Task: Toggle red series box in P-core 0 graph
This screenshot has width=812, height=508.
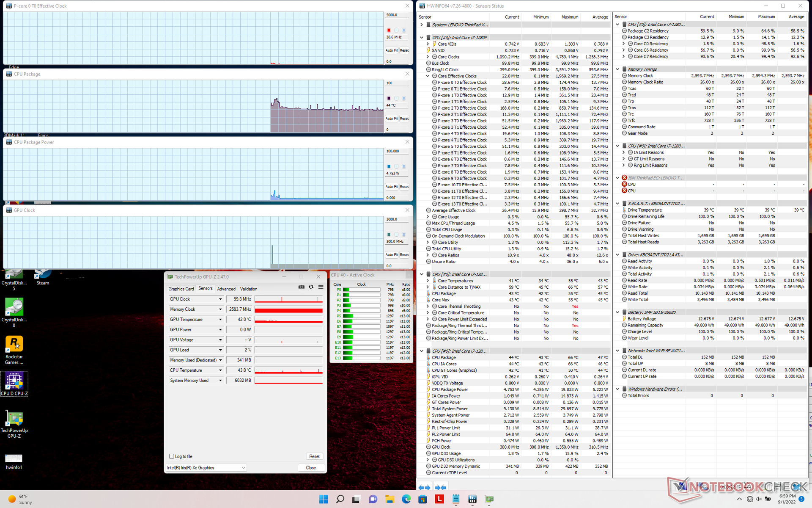Action: click(x=389, y=30)
